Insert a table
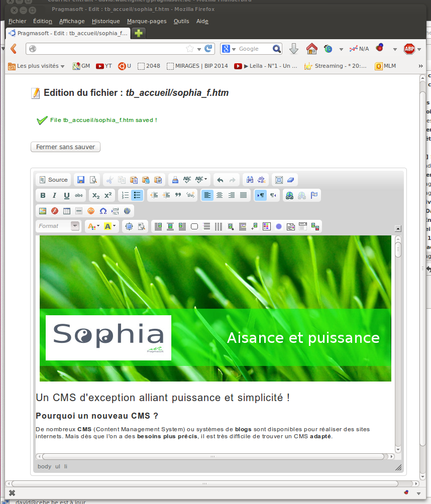 click(67, 211)
